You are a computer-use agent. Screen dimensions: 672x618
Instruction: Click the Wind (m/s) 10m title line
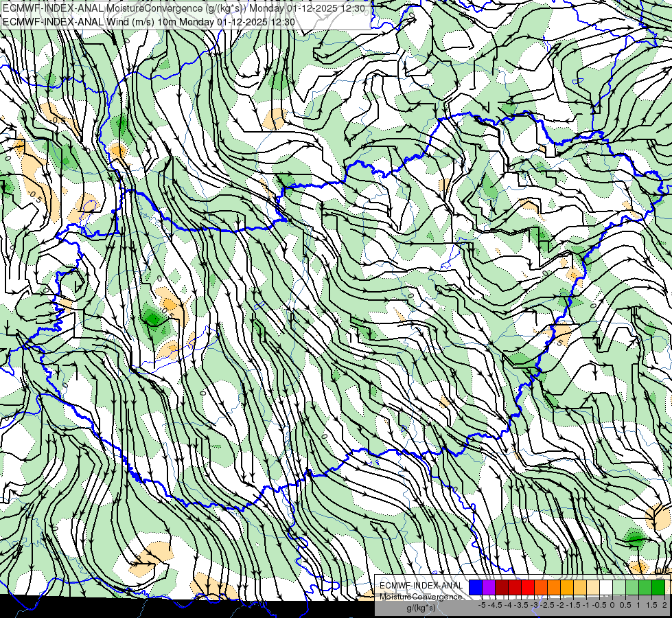149,22
